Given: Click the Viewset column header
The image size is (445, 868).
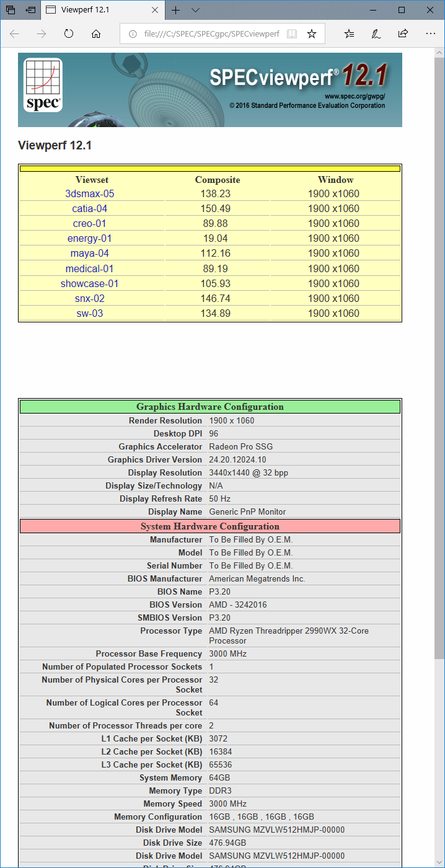Looking at the screenshot, I should coord(92,180).
